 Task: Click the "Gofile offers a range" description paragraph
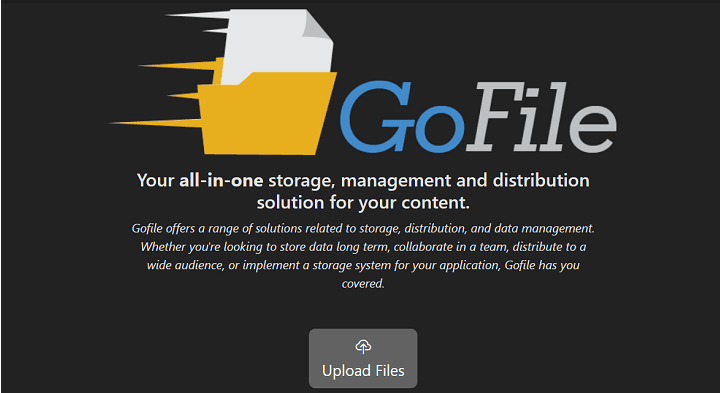[363, 256]
